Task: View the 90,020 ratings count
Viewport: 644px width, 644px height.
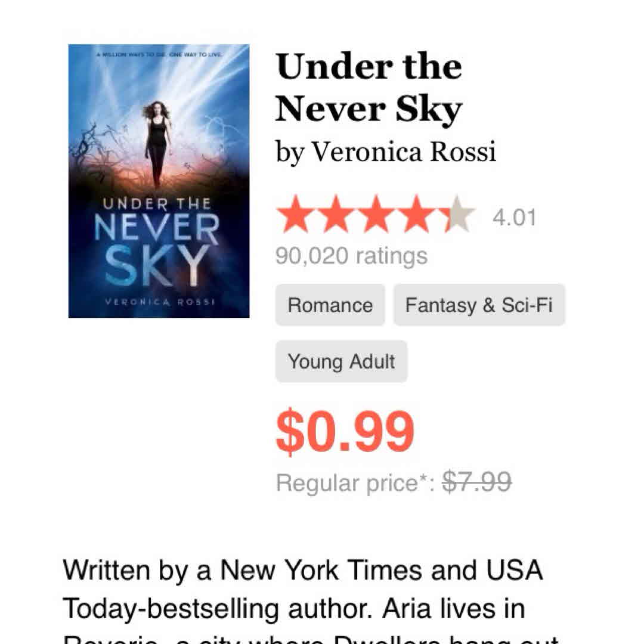Action: pos(351,256)
